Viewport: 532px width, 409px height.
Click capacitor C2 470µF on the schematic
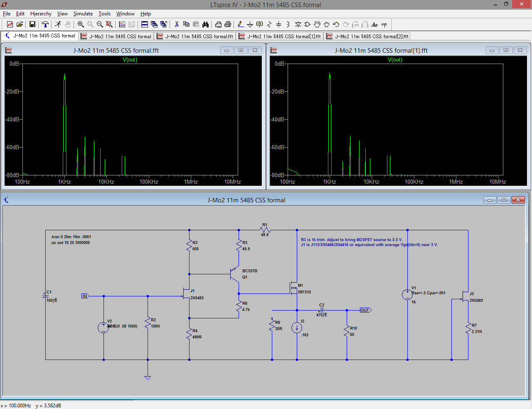coord(322,310)
